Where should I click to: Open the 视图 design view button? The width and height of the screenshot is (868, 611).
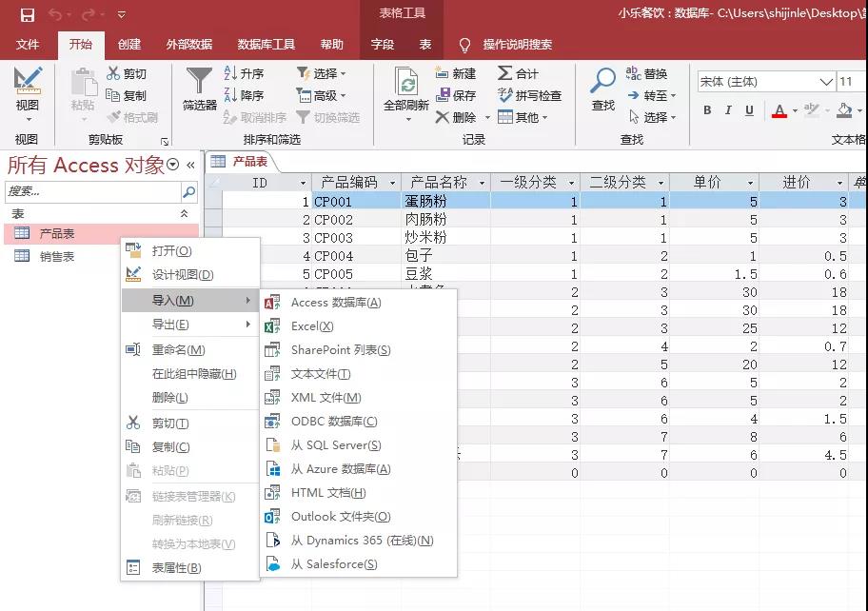pos(27,94)
